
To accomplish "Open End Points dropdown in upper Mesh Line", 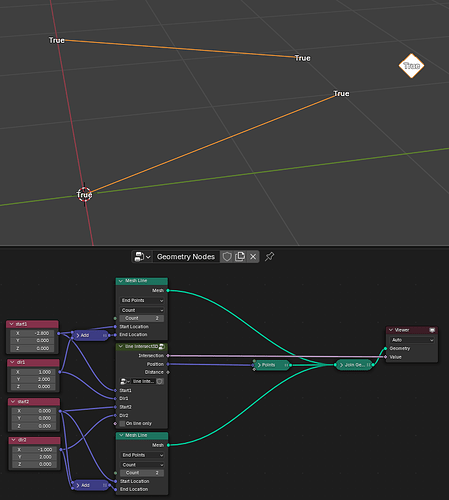I will 142,300.
